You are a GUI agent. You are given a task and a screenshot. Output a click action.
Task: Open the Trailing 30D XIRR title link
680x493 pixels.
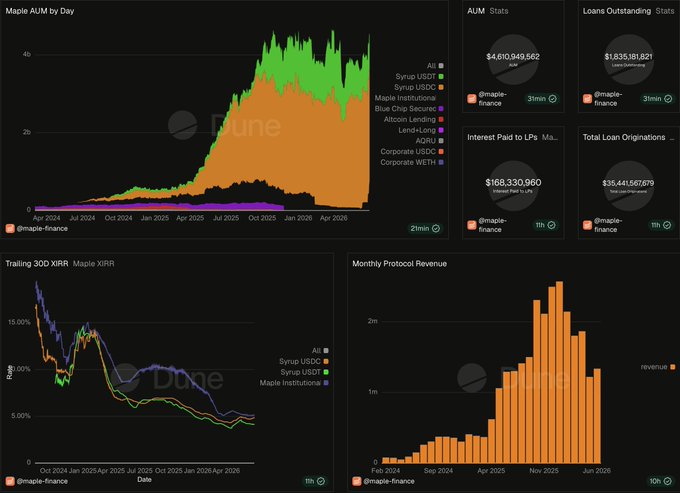click(x=37, y=264)
